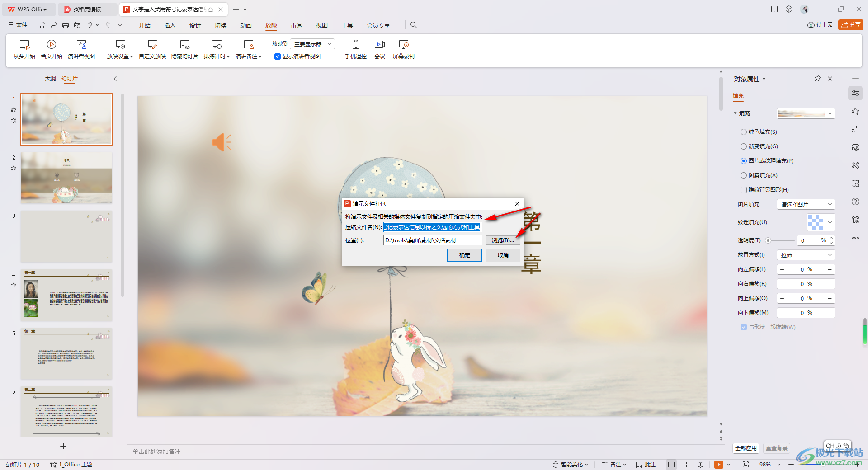Click the undo icon
This screenshot has width=868, height=470.
[90, 25]
